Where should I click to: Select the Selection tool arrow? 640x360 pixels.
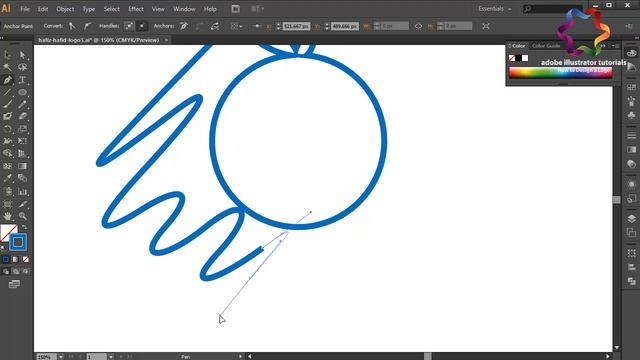tap(7, 55)
